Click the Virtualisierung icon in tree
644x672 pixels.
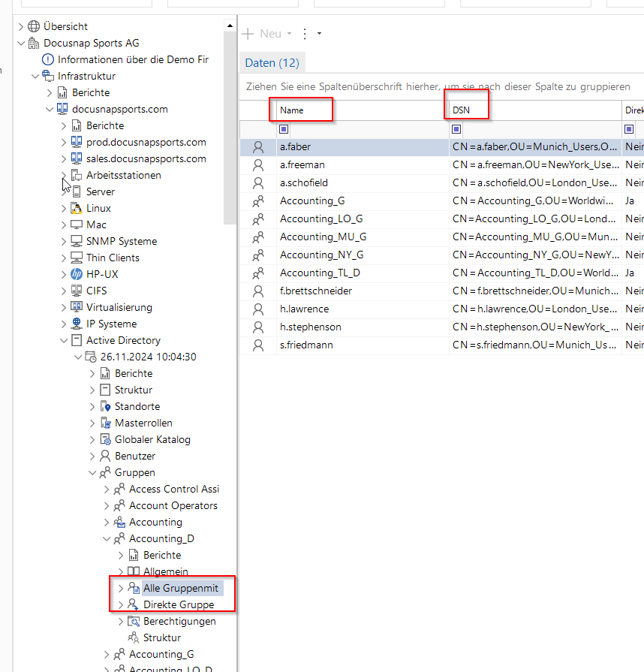pos(76,307)
